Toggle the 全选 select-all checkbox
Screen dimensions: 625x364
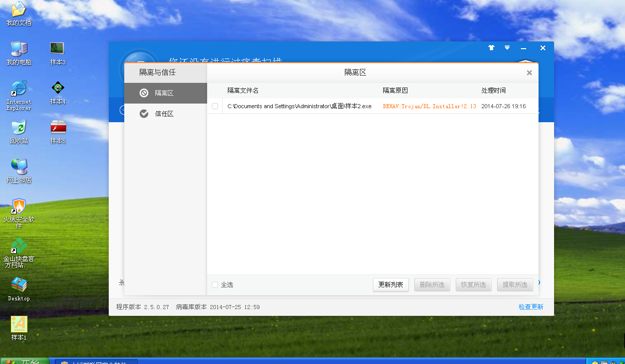(x=215, y=285)
